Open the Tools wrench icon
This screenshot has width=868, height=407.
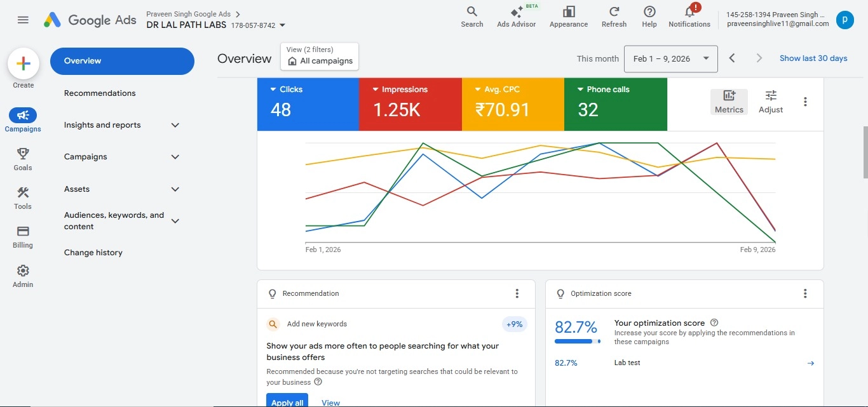[23, 192]
